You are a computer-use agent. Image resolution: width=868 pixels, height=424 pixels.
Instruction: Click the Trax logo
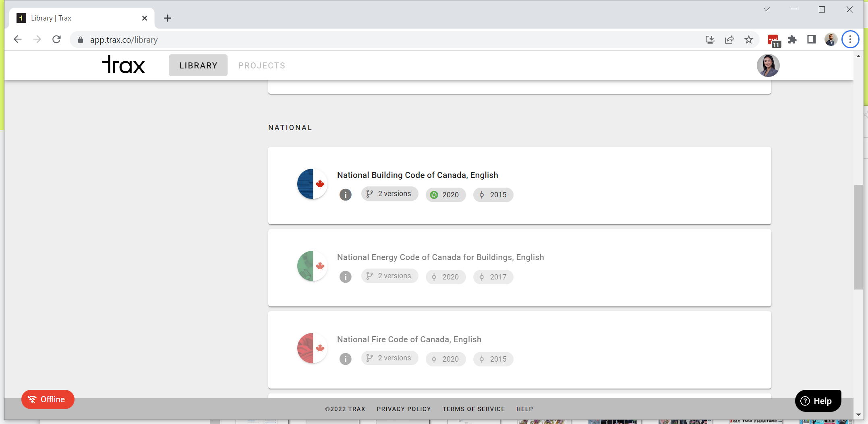tap(123, 65)
